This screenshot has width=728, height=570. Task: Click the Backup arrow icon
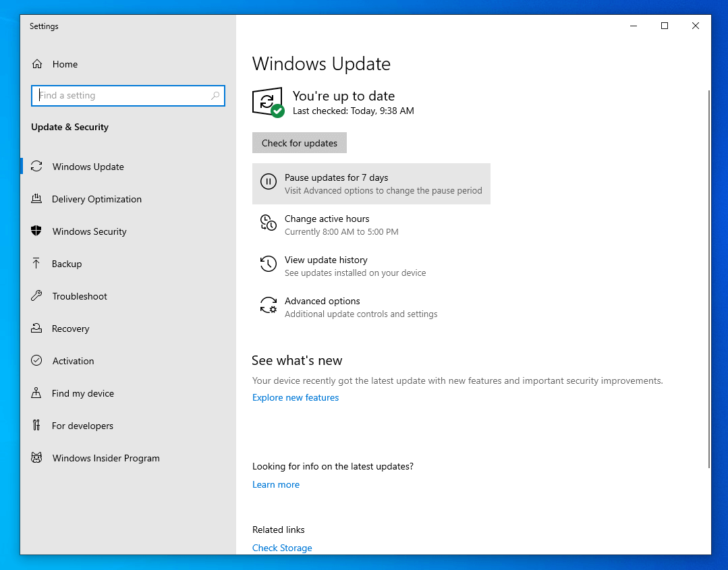(x=36, y=263)
